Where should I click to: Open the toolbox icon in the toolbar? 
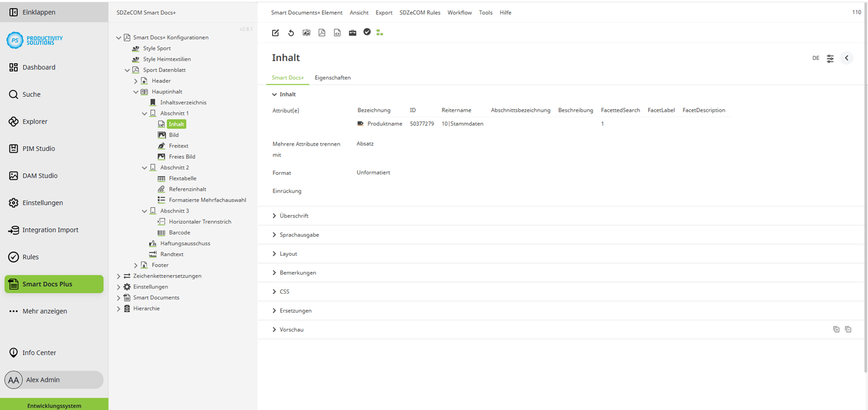(353, 33)
